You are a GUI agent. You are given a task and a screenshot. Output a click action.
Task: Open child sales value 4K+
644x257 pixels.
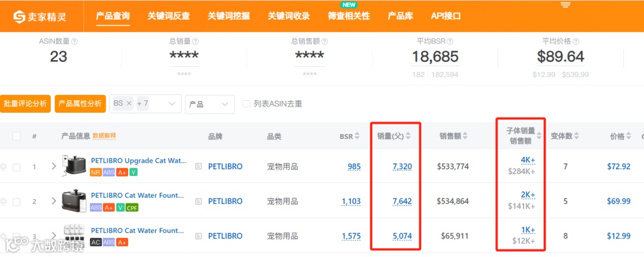coord(528,160)
